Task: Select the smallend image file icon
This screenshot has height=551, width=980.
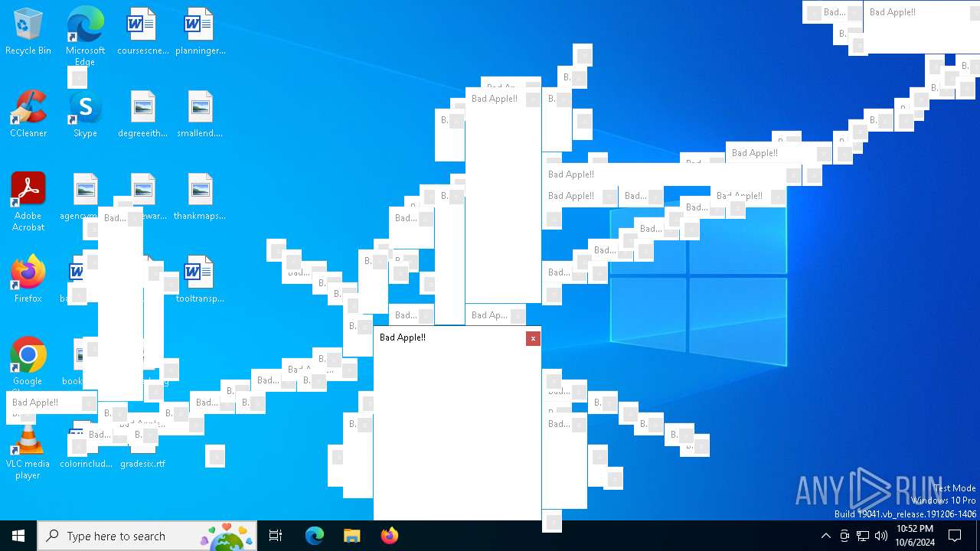Action: click(200, 114)
